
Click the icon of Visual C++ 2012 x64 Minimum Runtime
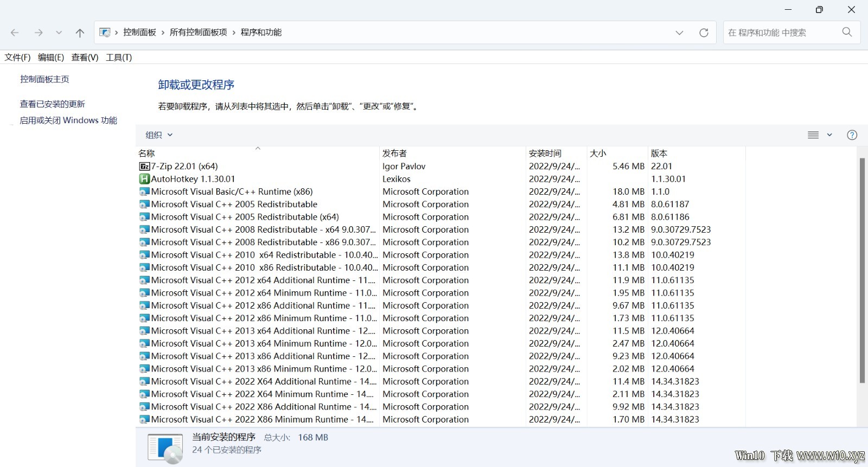[144, 293]
